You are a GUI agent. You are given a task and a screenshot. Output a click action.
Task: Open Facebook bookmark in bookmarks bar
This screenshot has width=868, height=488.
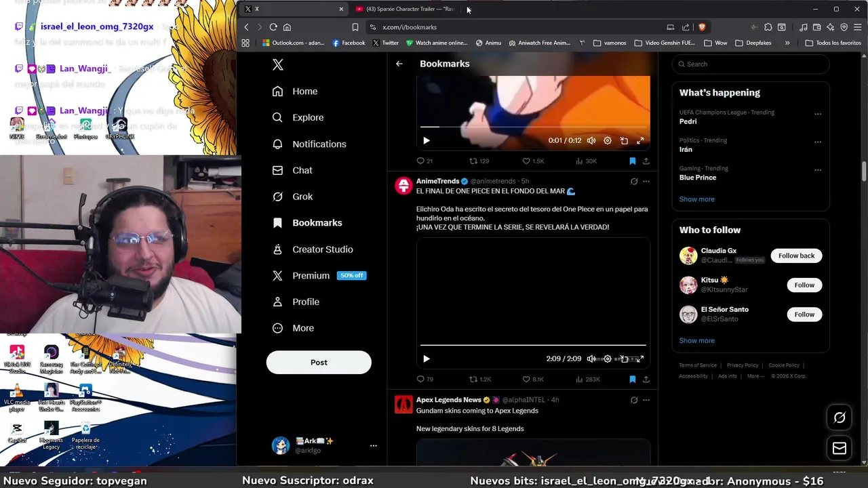pyautogui.click(x=349, y=43)
